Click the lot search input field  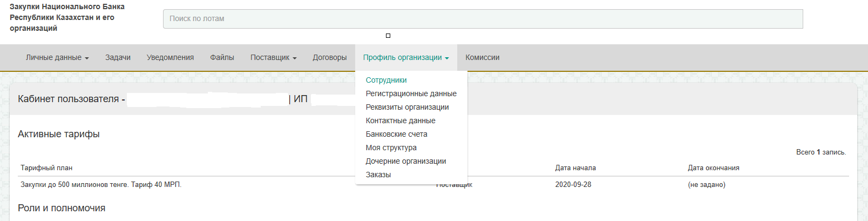(x=483, y=19)
